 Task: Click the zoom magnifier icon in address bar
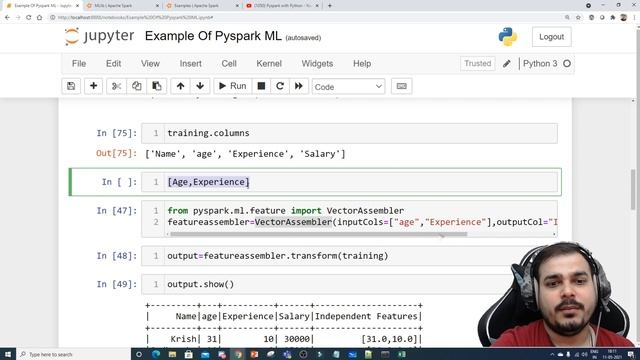[567, 18]
